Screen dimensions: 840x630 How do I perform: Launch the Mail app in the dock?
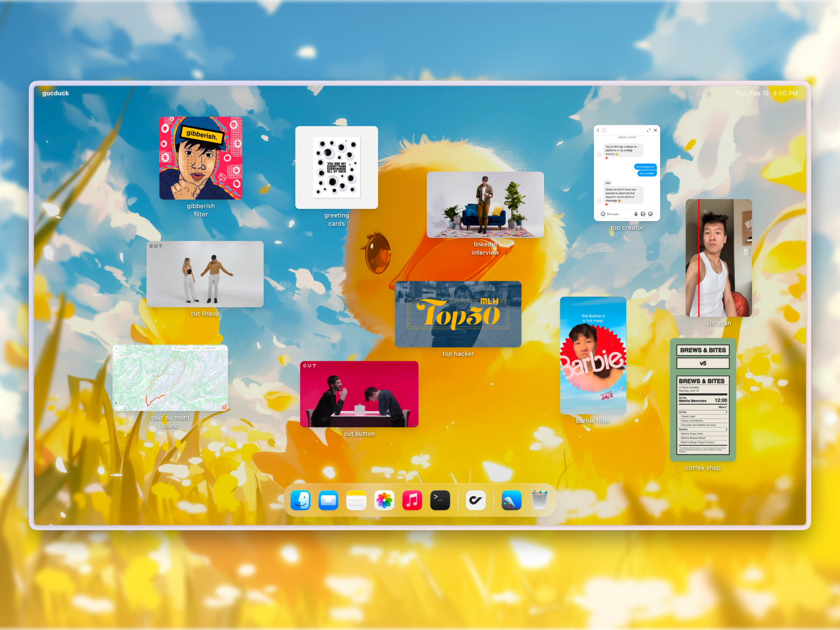tap(329, 500)
